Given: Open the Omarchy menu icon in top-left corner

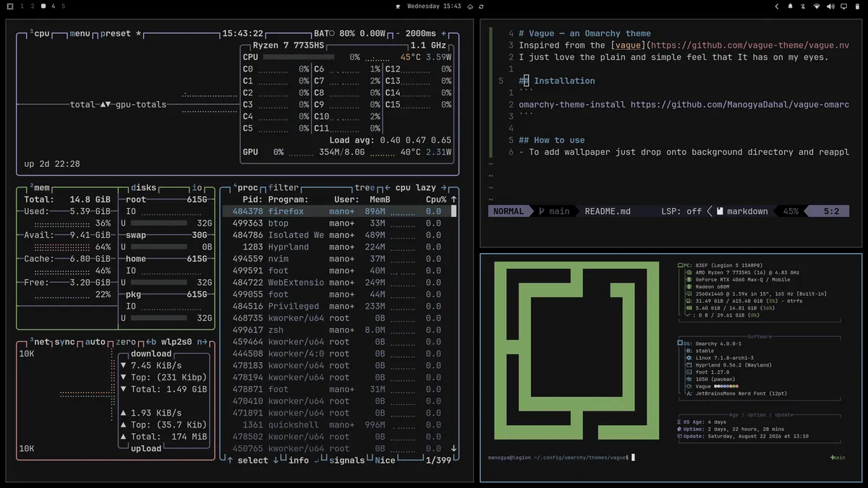Looking at the screenshot, I should [x=10, y=7].
